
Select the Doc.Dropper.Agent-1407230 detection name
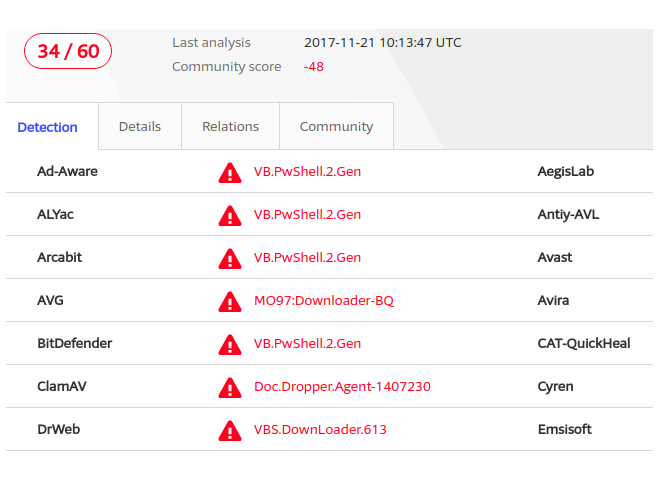(x=342, y=387)
